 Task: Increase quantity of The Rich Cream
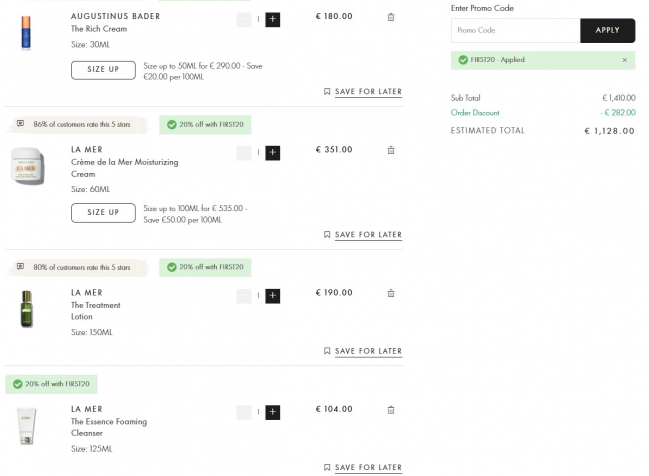coord(273,19)
